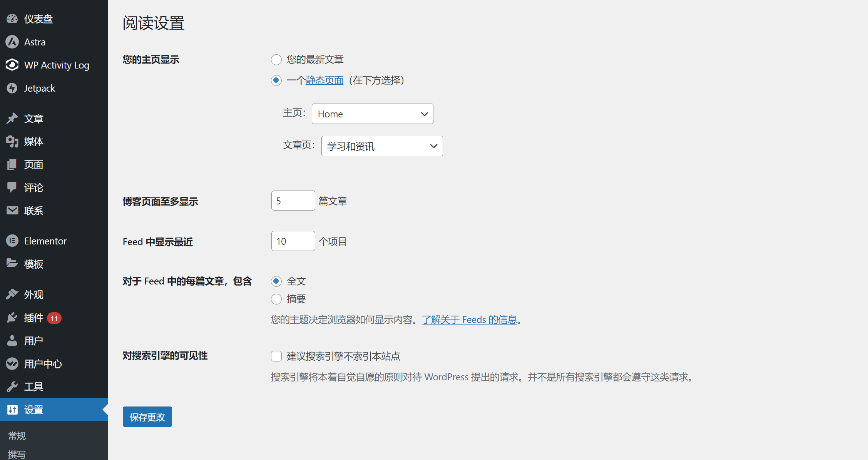Screen dimensions: 868x460
Task: Click the envelope icon beside 联系
Action: tap(12, 210)
